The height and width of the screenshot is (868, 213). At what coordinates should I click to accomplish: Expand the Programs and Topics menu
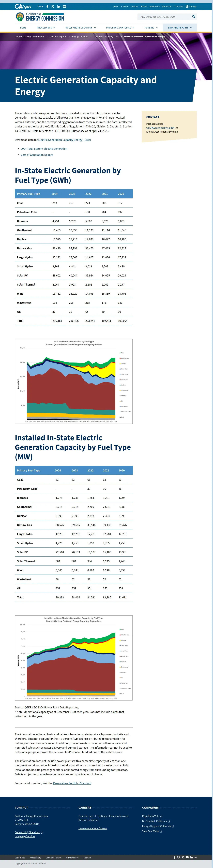pos(120,28)
